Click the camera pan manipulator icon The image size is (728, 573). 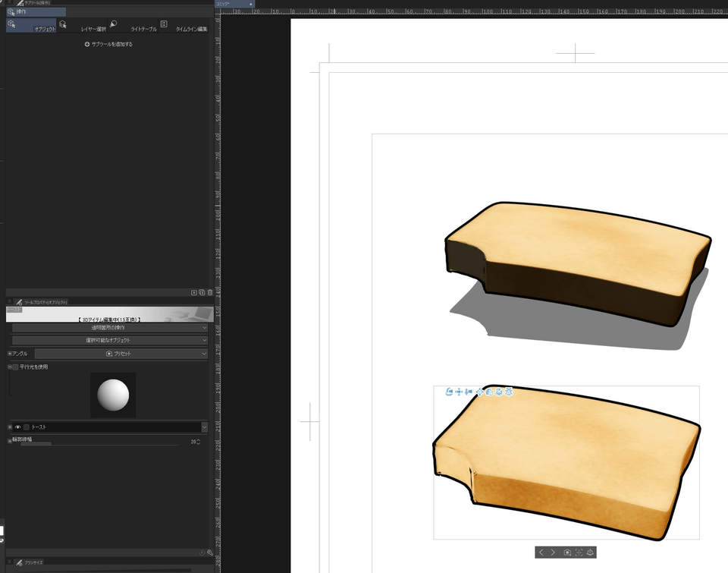pyautogui.click(x=459, y=392)
